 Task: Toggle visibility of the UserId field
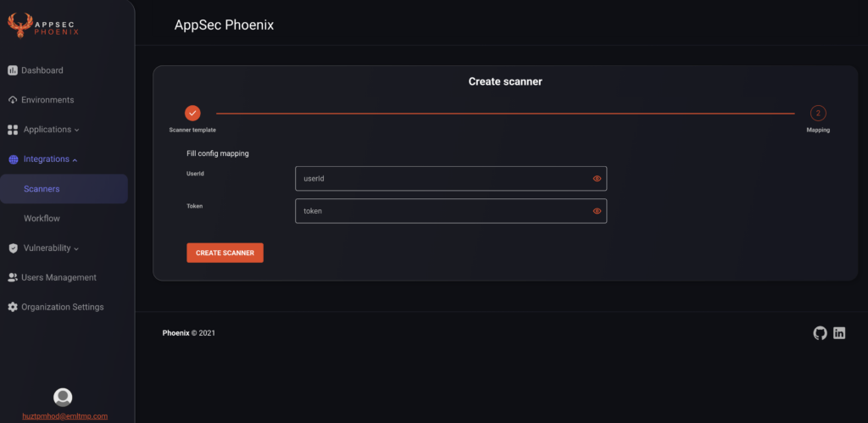pos(597,179)
